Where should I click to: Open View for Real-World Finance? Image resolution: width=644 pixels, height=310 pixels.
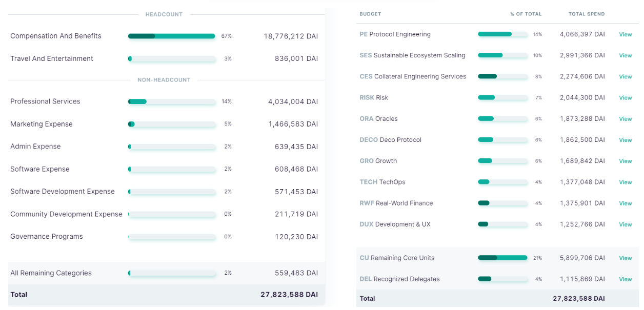625,203
